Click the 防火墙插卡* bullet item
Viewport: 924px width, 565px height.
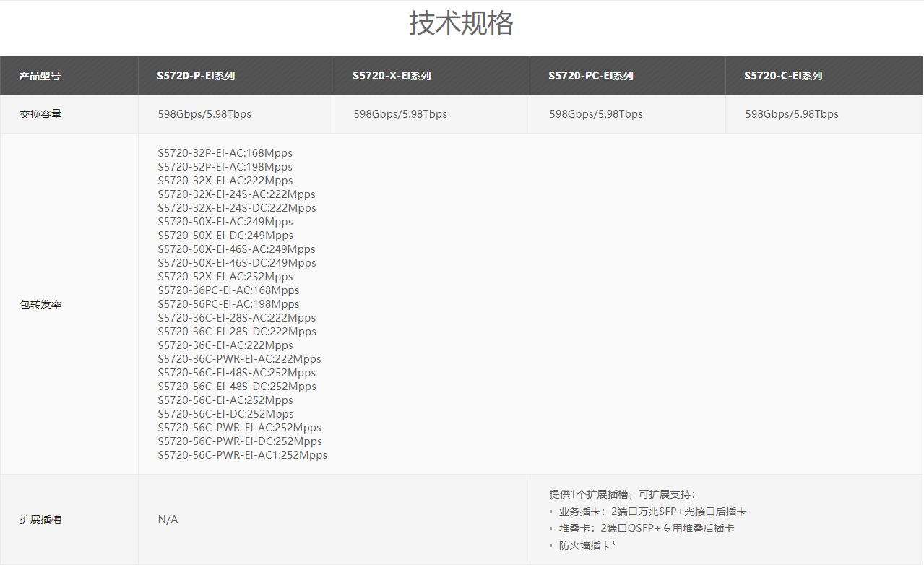[587, 545]
